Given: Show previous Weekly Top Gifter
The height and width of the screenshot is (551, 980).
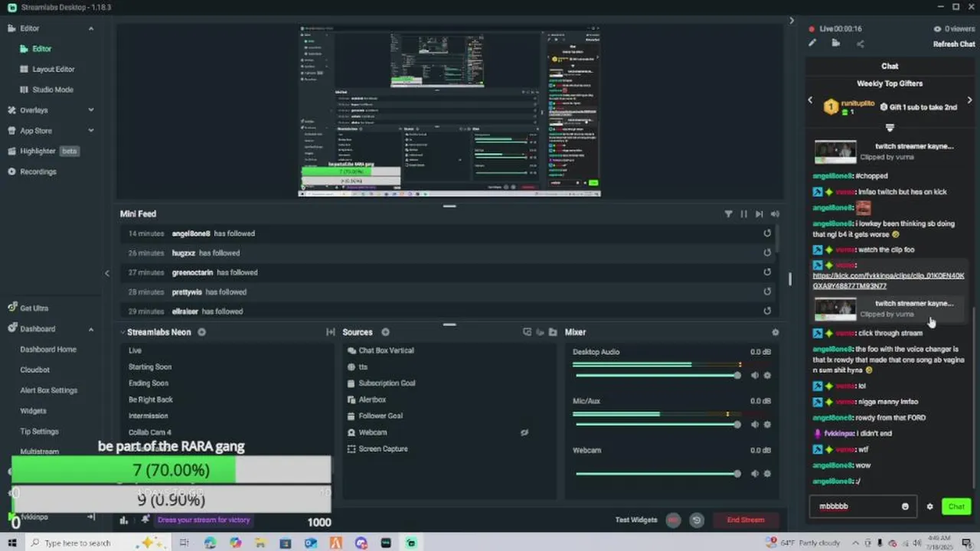Looking at the screenshot, I should click(810, 100).
